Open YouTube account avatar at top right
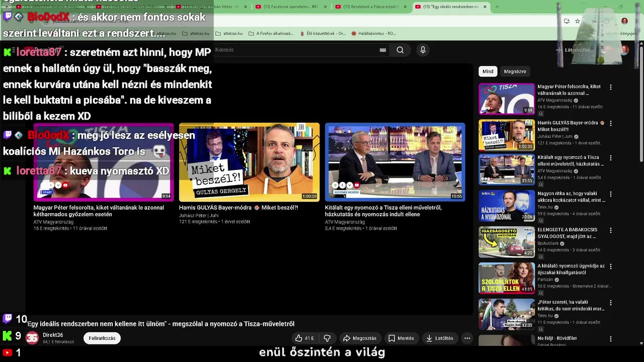Screen dimensions: 644x362 [x=624, y=50]
